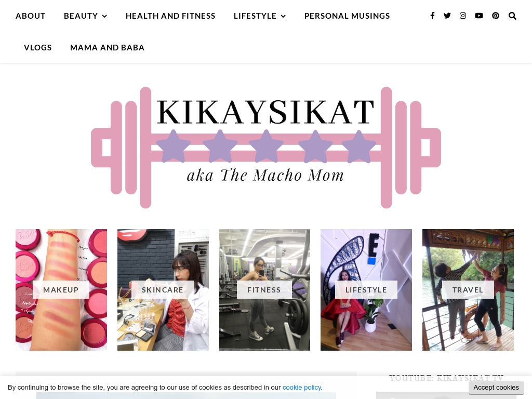This screenshot has height=399, width=532.
Task: Open the Travel category thumbnail
Action: 468,290
